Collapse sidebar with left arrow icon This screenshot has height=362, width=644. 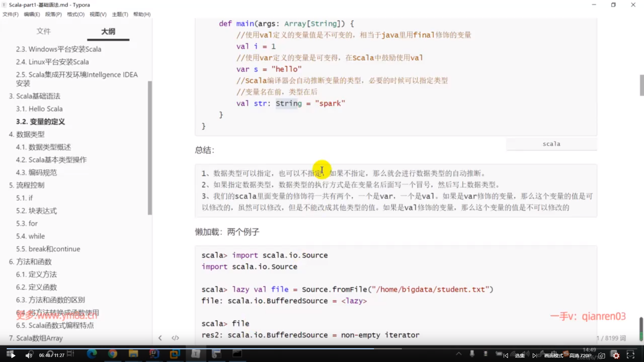pyautogui.click(x=160, y=338)
